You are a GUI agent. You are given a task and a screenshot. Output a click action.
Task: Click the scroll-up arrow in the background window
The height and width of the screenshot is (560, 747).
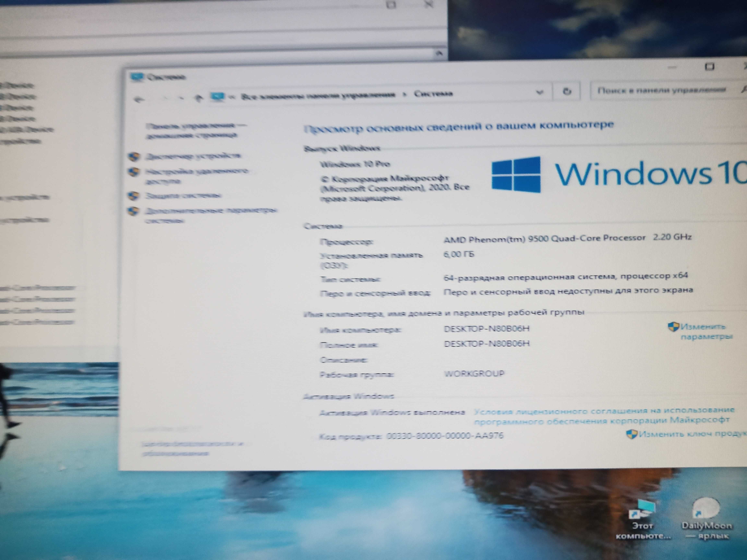[x=439, y=53]
